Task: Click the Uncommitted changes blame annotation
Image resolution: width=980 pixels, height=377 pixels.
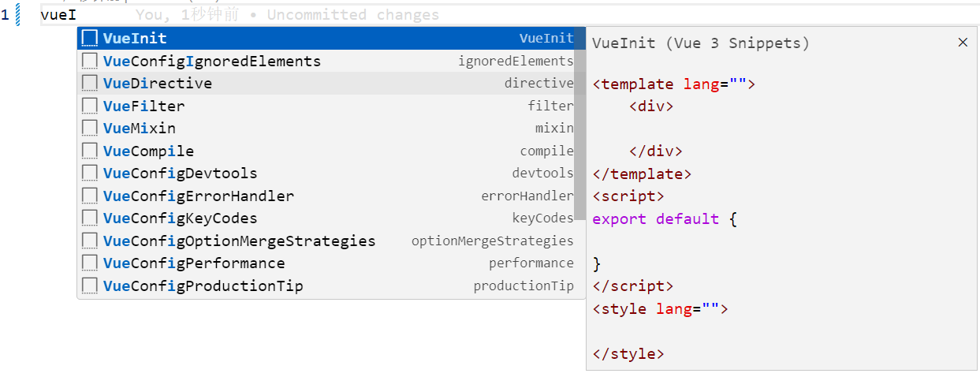Action: (287, 15)
